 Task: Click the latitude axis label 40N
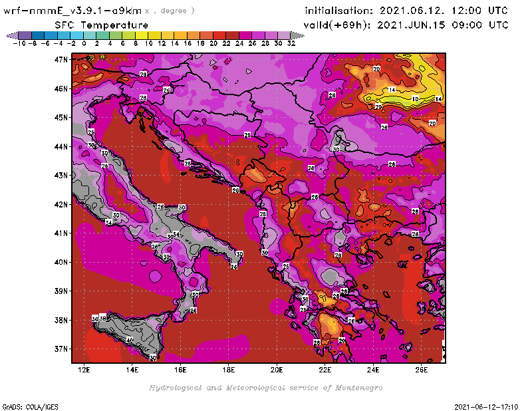[61, 262]
